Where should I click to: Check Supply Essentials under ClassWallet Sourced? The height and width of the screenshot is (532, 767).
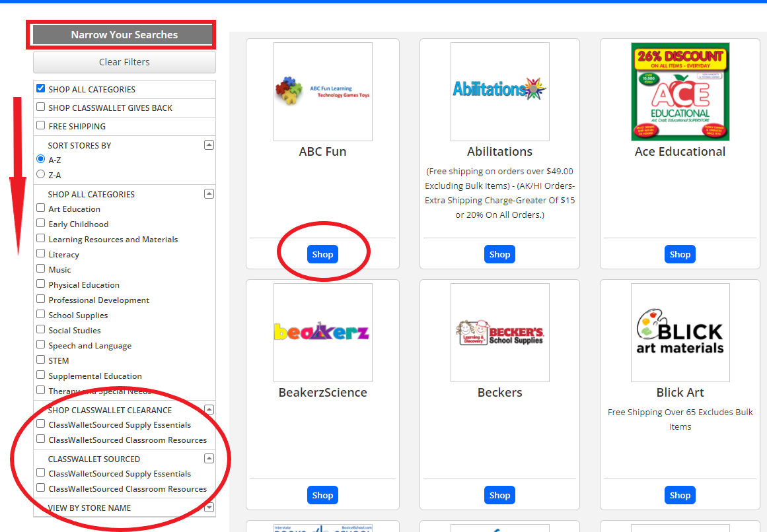(40, 473)
